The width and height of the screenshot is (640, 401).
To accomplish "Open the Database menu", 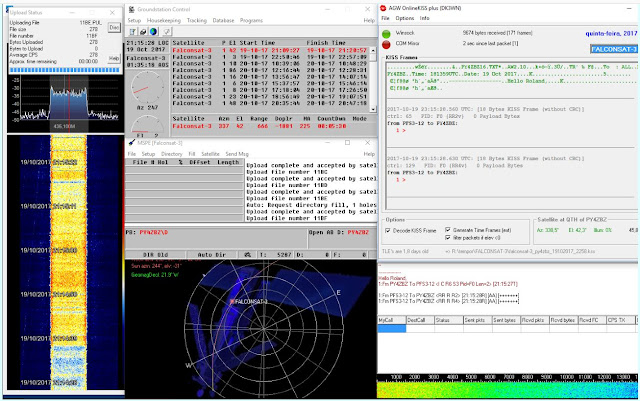I will (x=223, y=19).
